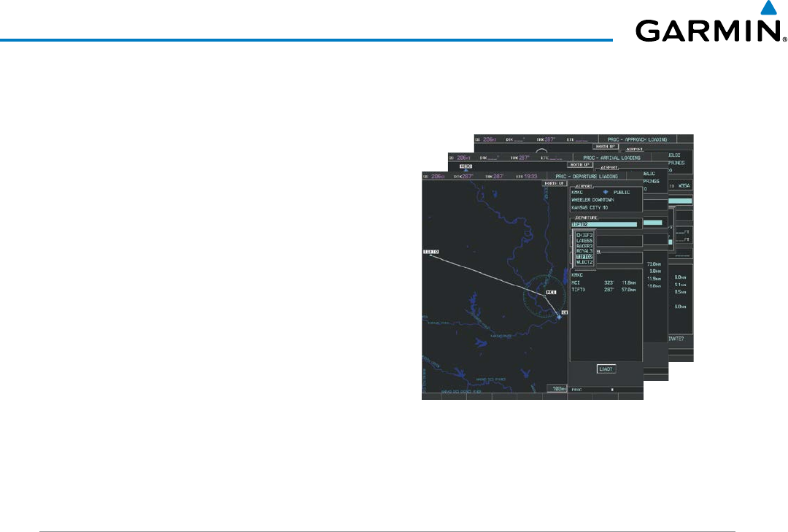The height and width of the screenshot is (532, 788).
Task: Click waypoint label on arrival window map
Action: pyautogui.click(x=466, y=166)
